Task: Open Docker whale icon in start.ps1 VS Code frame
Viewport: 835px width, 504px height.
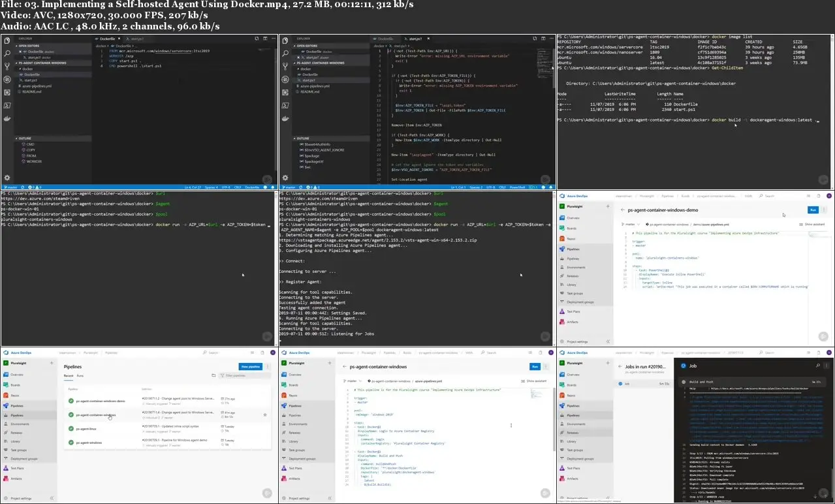Action: 285,119
